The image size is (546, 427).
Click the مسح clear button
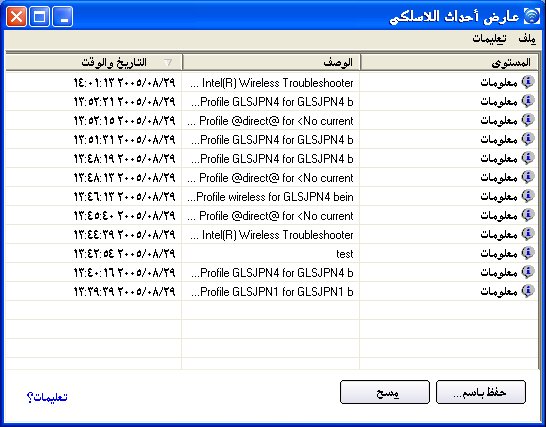(x=385, y=392)
